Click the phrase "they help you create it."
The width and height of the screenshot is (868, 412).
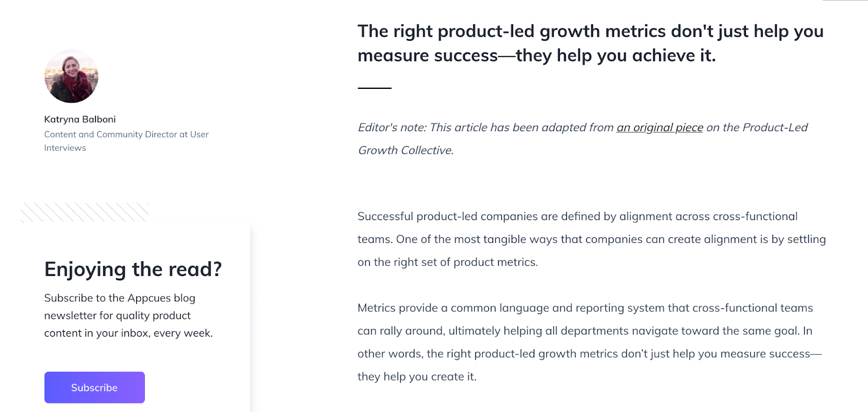click(x=417, y=377)
